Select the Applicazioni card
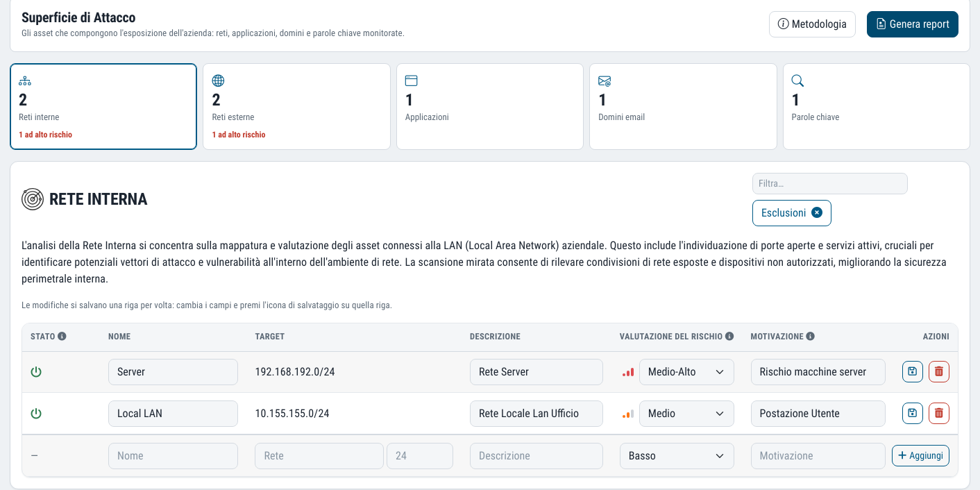The image size is (980, 490). click(x=490, y=107)
